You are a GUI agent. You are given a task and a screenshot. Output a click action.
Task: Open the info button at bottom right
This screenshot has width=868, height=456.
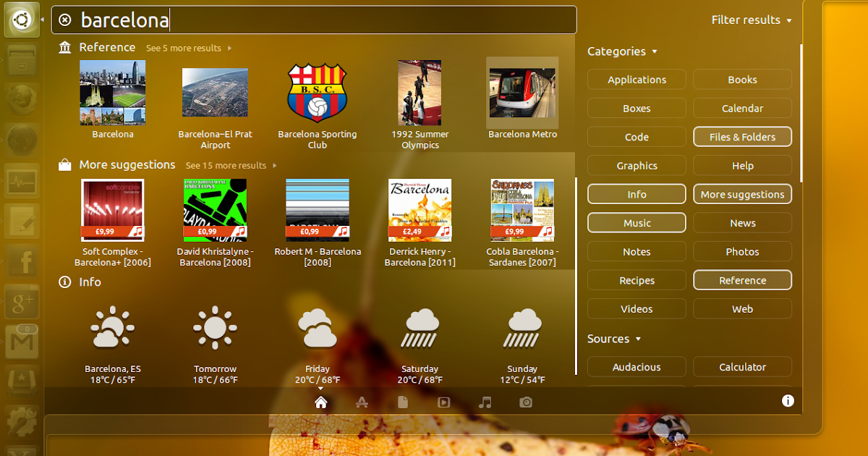[x=788, y=400]
